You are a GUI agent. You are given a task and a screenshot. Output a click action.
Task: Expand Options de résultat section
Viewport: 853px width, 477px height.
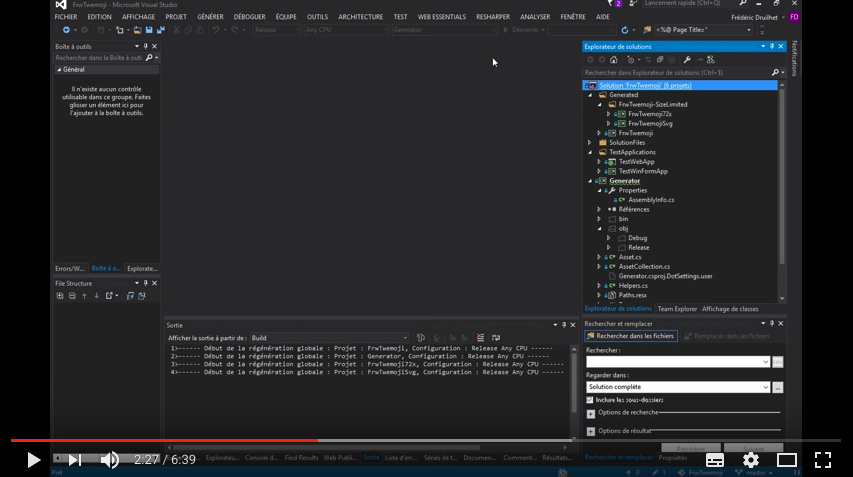[591, 432]
